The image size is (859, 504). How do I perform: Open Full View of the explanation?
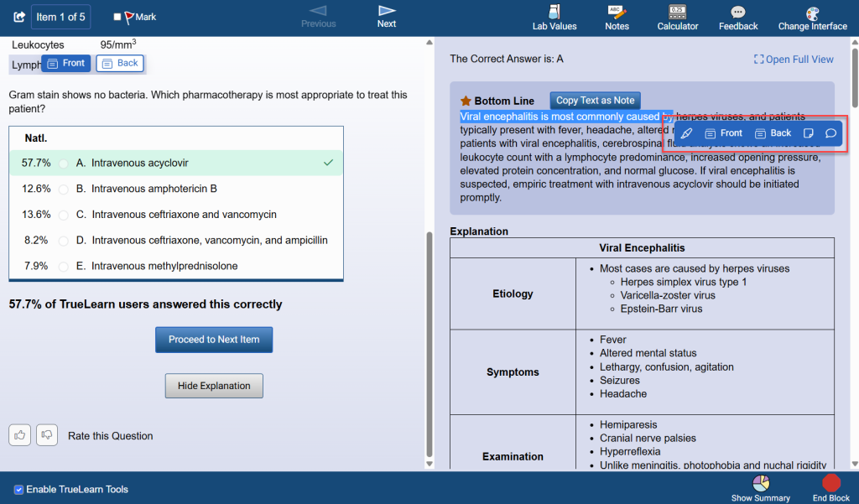point(794,60)
